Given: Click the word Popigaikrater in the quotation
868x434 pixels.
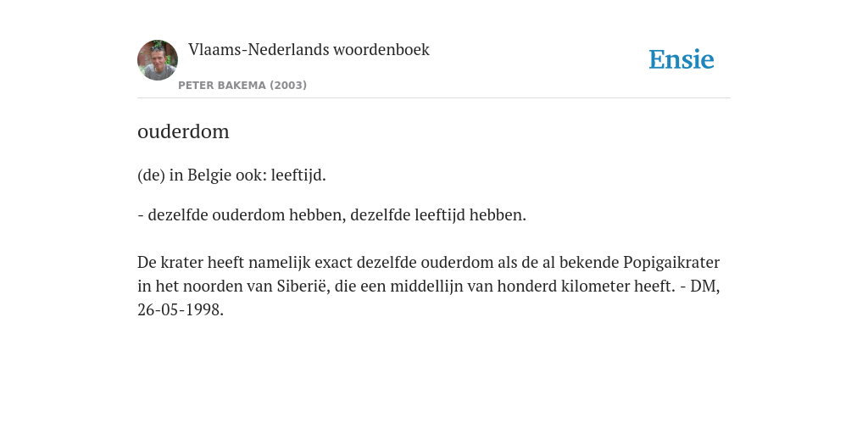Looking at the screenshot, I should (x=671, y=263).
